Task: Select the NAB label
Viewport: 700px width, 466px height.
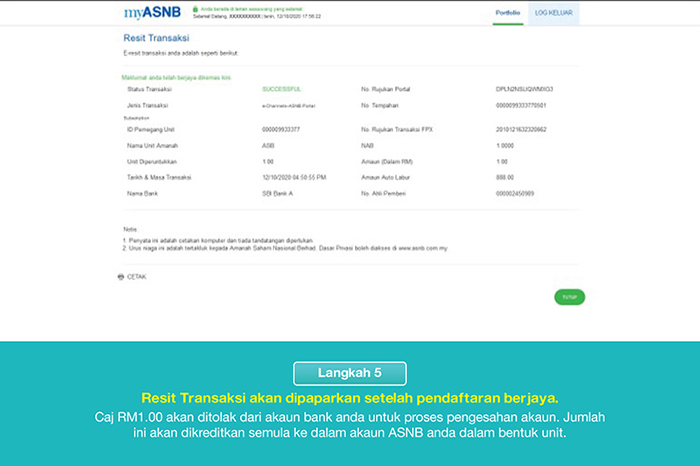Action: pyautogui.click(x=367, y=146)
